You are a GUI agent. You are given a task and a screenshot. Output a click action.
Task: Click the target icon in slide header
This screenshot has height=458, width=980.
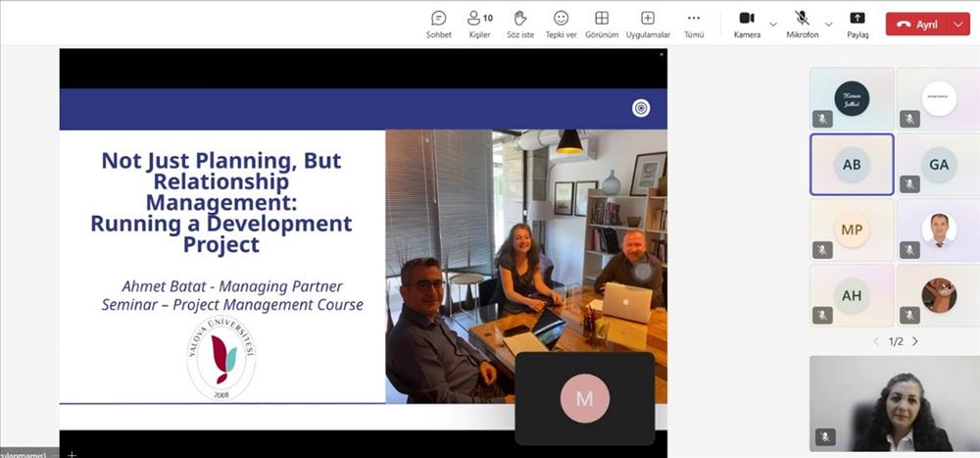(641, 108)
